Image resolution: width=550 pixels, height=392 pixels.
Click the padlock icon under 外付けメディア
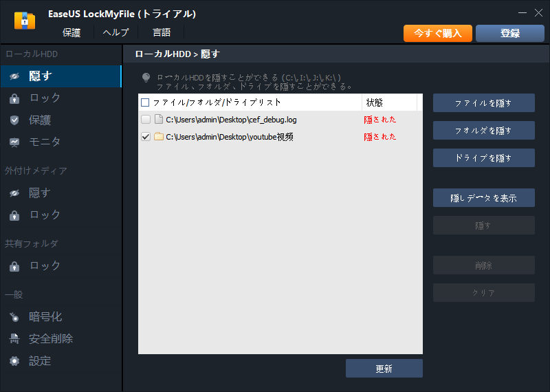click(x=14, y=215)
